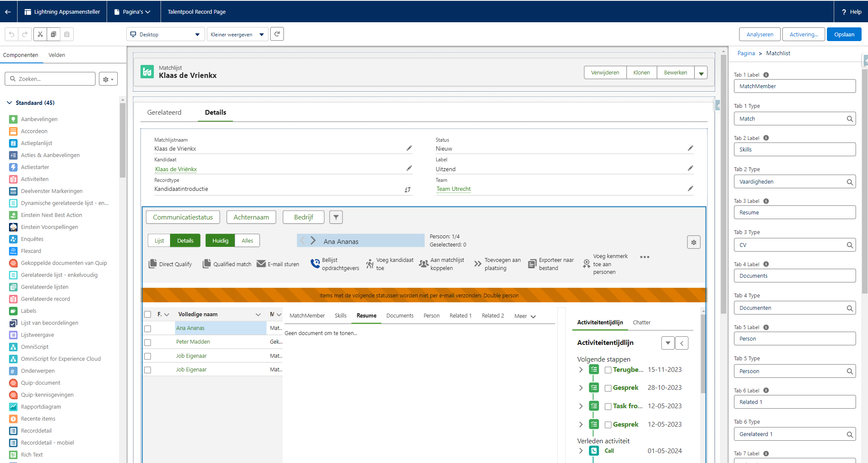Click the edit pencil next to Status
868x463 pixels.
pyautogui.click(x=690, y=148)
